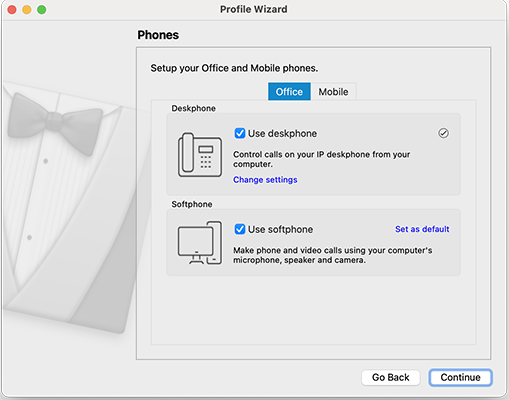Screen dimensions: 509x400
Task: Uncheck the Use deskphone checkbox
Action: coord(240,133)
